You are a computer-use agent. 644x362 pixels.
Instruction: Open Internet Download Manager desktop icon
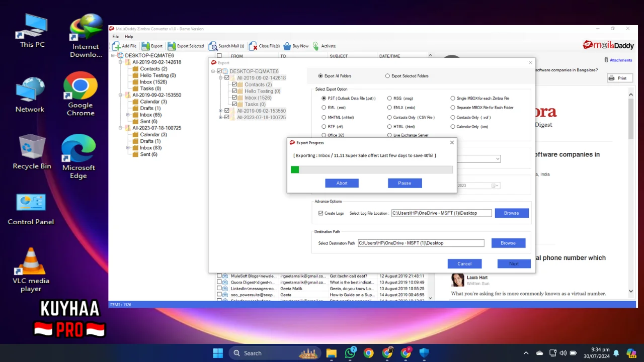pyautogui.click(x=86, y=35)
